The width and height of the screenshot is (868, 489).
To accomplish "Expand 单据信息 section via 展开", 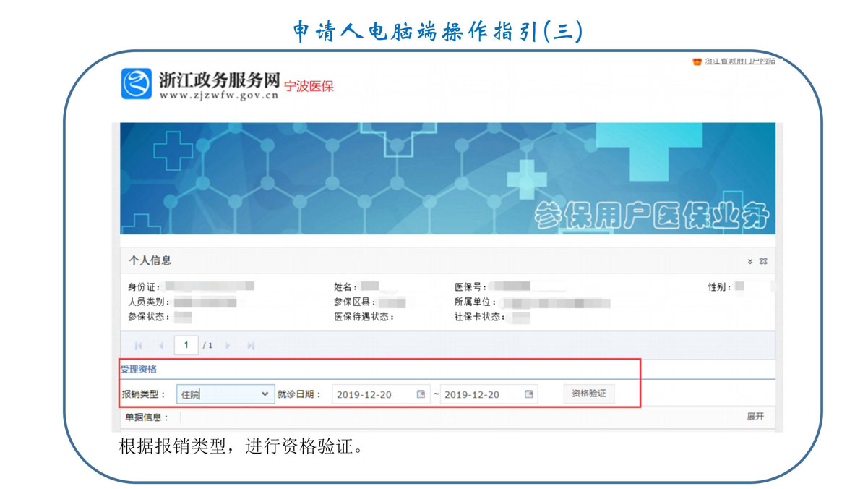I will point(755,417).
